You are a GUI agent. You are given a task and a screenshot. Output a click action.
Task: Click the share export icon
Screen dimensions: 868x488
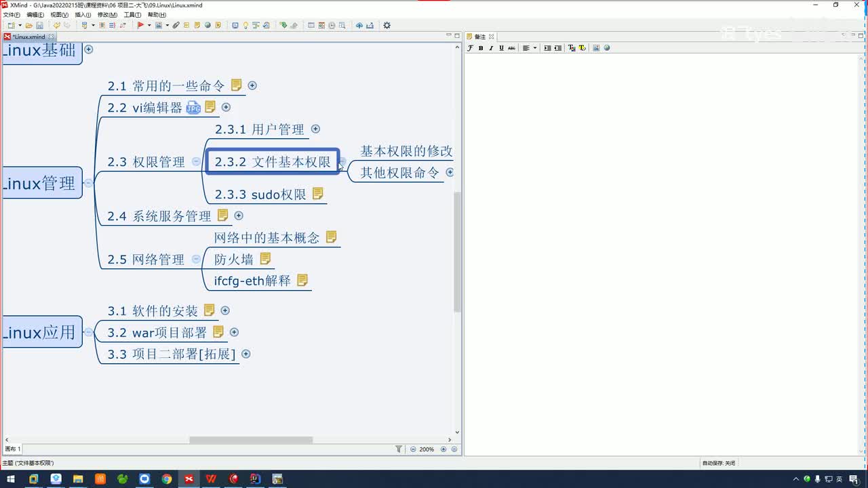(x=370, y=26)
